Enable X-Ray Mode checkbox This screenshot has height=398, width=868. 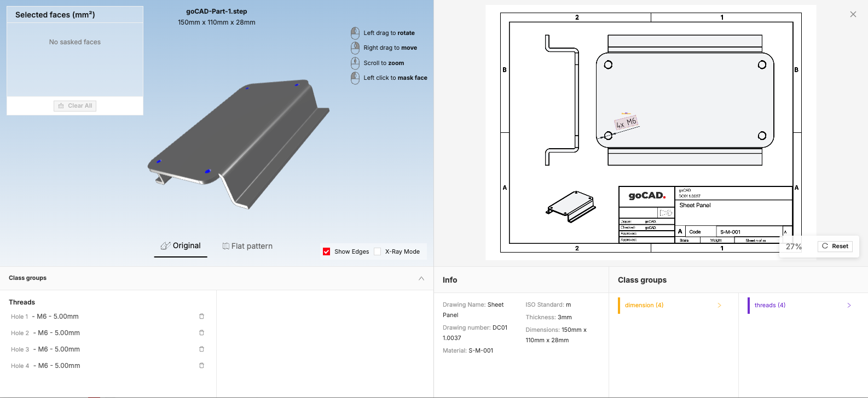pyautogui.click(x=378, y=251)
